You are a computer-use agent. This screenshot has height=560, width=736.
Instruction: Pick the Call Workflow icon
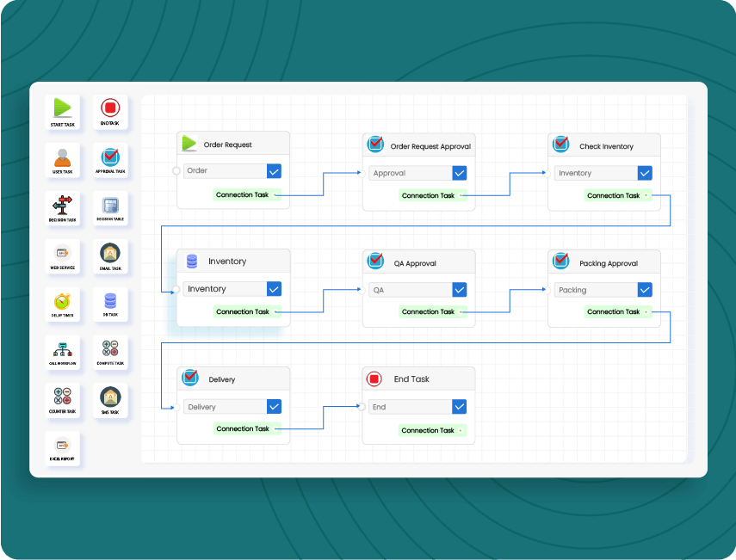(x=62, y=349)
